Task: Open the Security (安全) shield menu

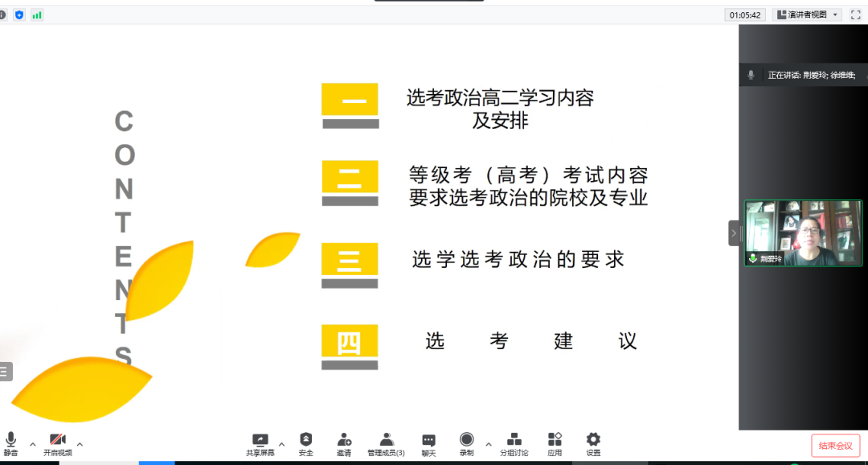Action: (305, 443)
